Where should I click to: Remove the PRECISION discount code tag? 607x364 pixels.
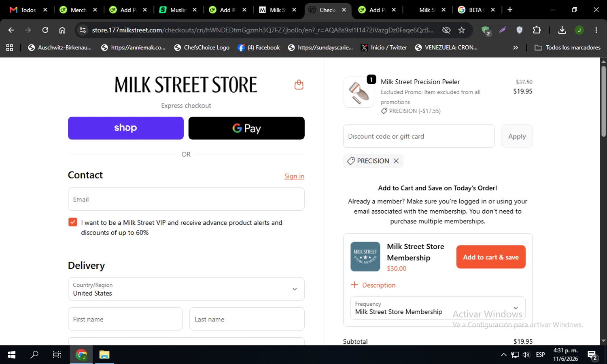[396, 161]
